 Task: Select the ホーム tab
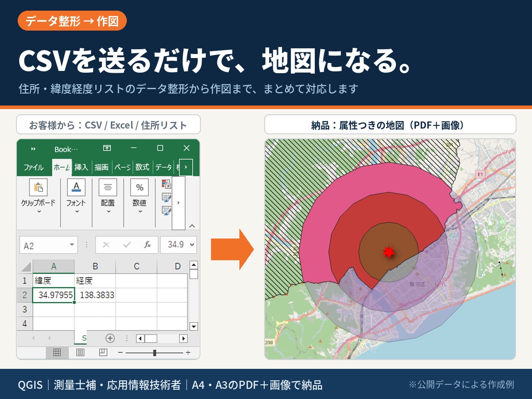62,167
